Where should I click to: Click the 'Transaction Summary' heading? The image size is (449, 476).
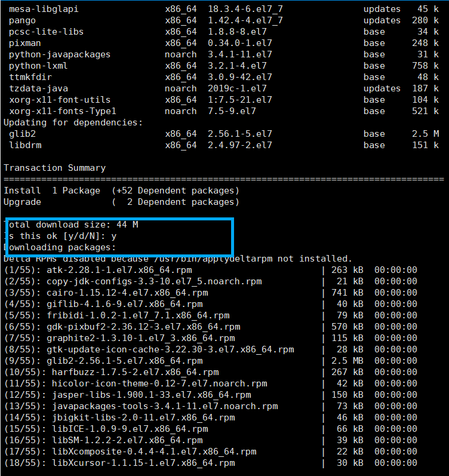pyautogui.click(x=55, y=168)
